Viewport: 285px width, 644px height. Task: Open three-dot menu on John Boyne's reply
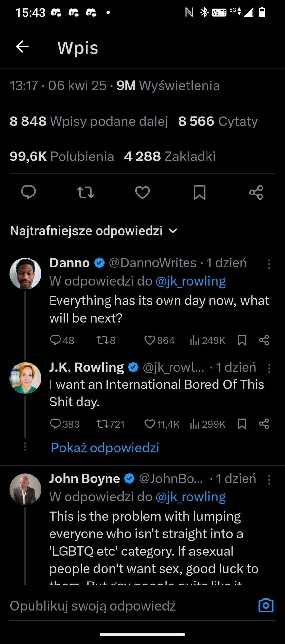tap(269, 480)
